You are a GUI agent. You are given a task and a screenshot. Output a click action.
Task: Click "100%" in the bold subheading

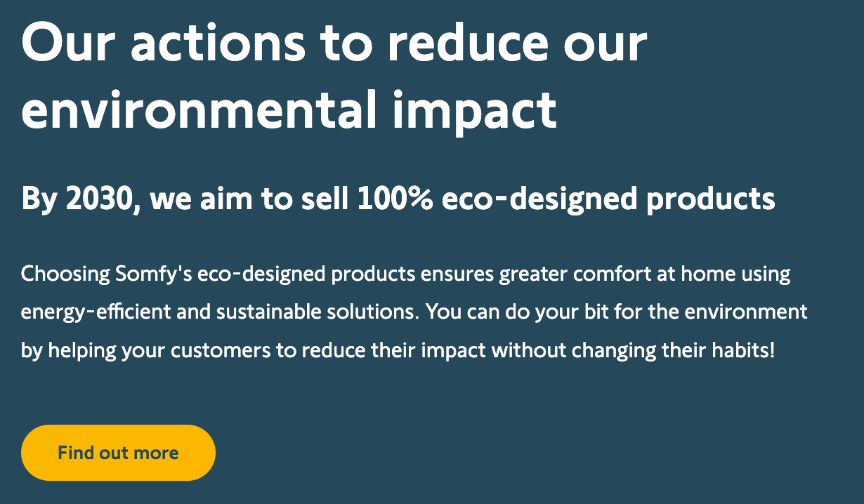coord(395,199)
